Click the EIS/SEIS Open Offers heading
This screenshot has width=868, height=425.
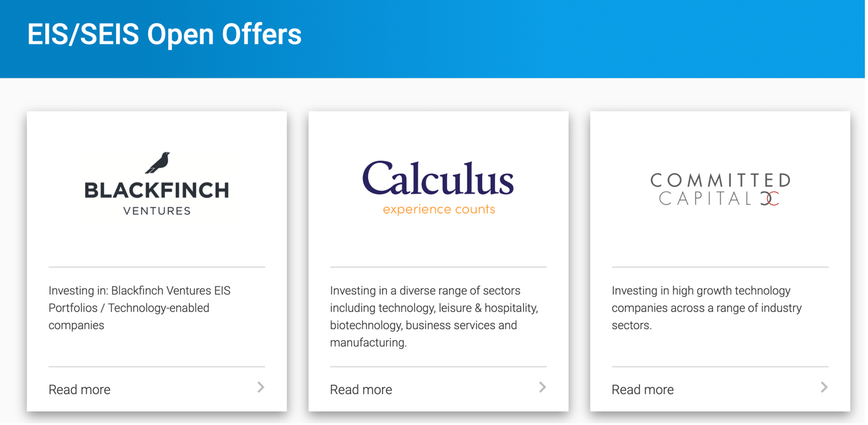click(x=164, y=34)
